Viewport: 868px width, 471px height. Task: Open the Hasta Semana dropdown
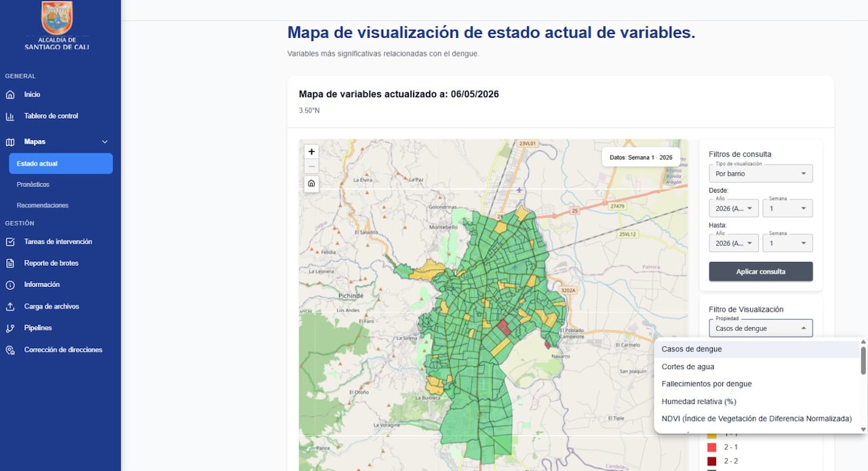click(787, 243)
